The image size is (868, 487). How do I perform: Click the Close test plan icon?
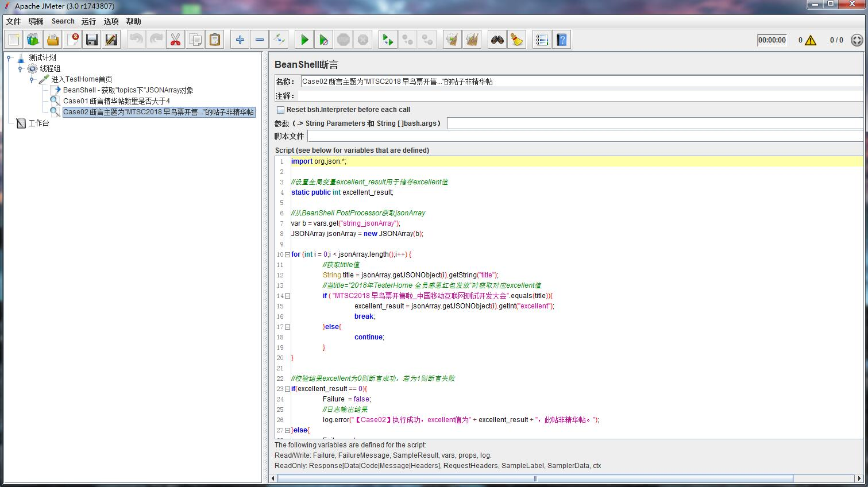[x=72, y=40]
